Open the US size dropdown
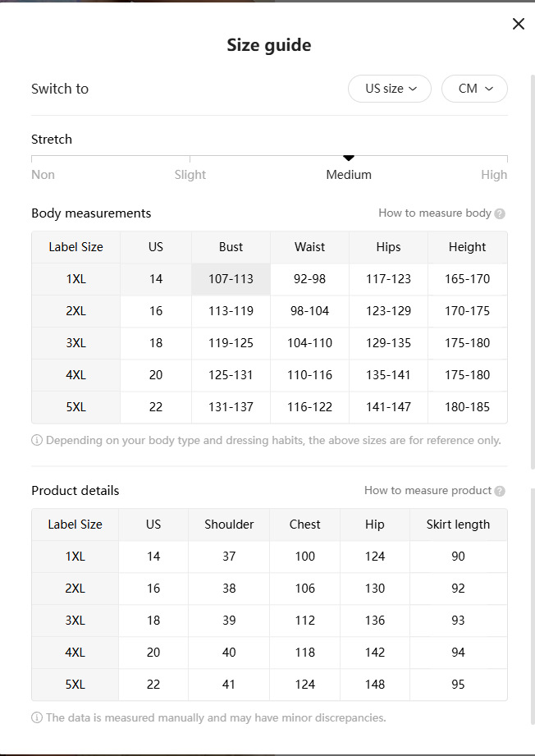 [390, 89]
